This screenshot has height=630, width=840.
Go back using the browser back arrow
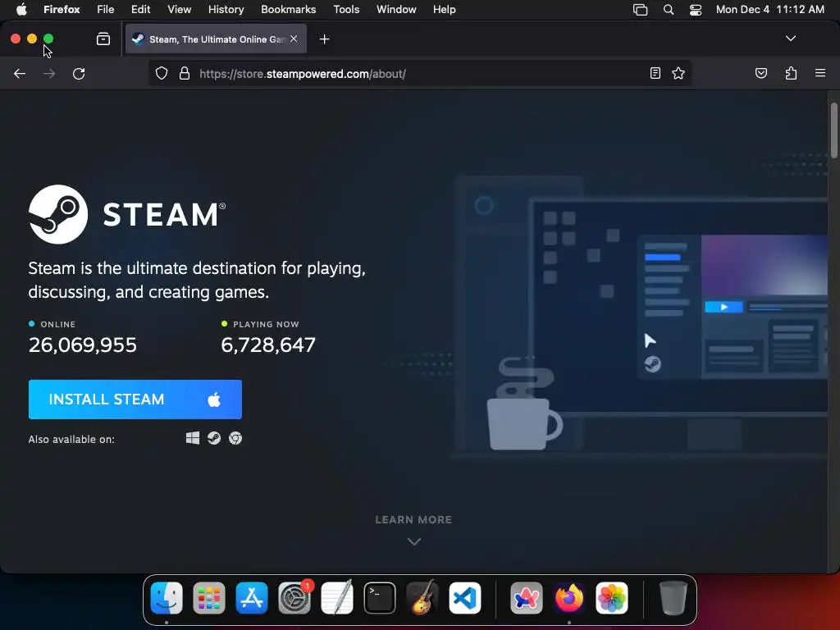[x=20, y=73]
